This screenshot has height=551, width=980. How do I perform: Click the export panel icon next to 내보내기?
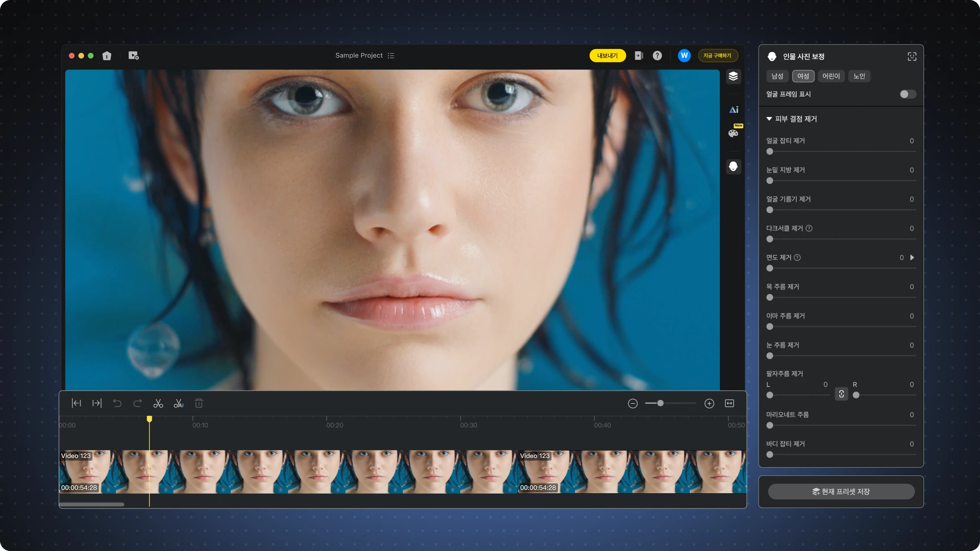click(639, 56)
